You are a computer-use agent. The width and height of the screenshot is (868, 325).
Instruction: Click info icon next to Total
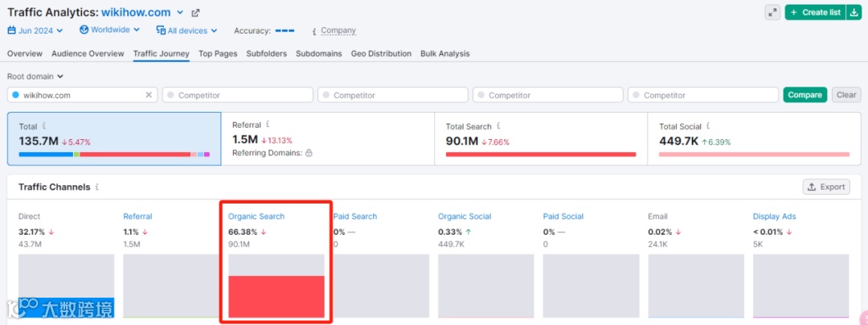pos(44,126)
